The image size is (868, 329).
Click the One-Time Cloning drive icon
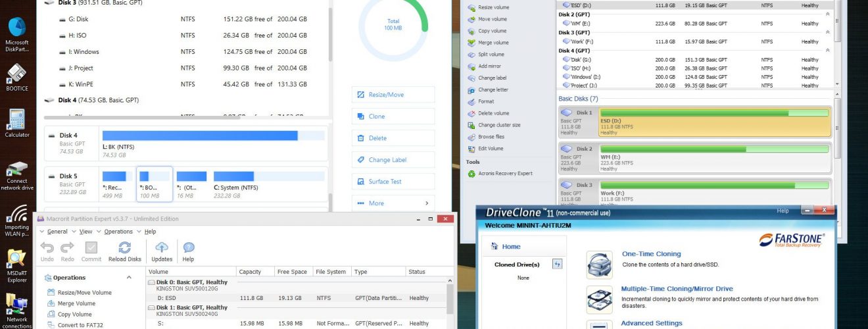(599, 262)
